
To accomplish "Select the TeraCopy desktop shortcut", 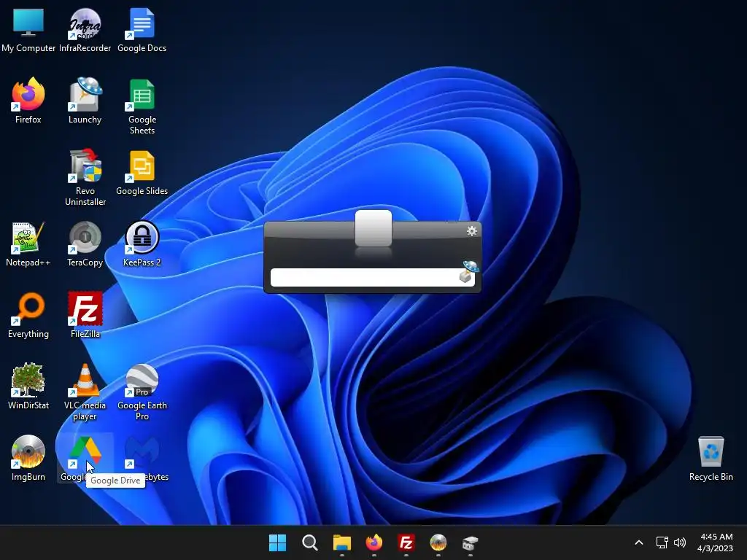I will click(85, 244).
